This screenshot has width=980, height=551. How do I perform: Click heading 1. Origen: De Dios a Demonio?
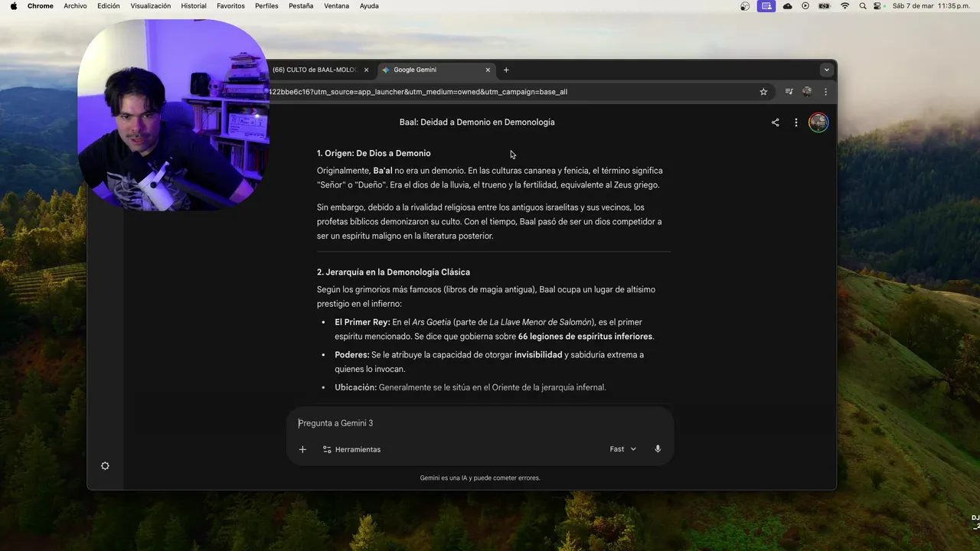pyautogui.click(x=374, y=153)
